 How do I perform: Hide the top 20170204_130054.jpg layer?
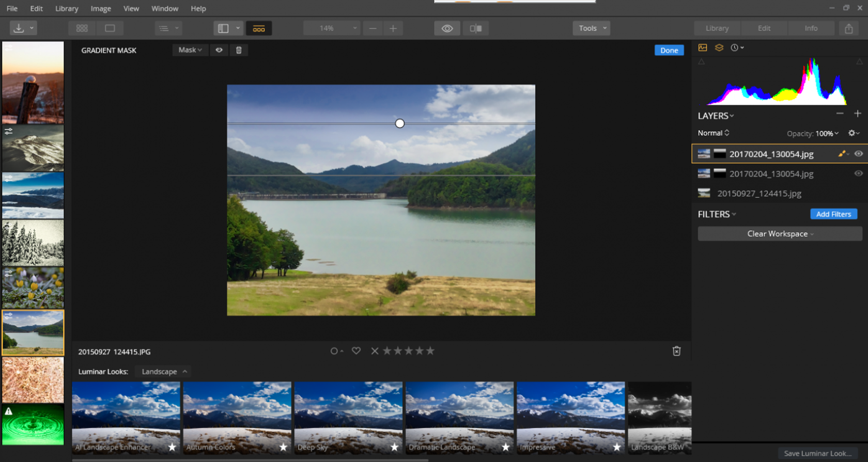(x=858, y=154)
